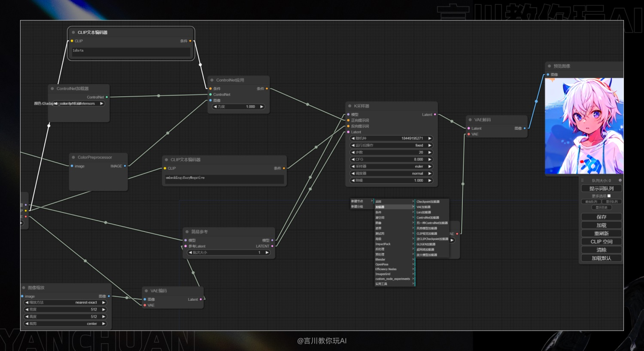The width and height of the screenshot is (644, 351).
Task: Click the generated anime preview image
Action: 584,126
